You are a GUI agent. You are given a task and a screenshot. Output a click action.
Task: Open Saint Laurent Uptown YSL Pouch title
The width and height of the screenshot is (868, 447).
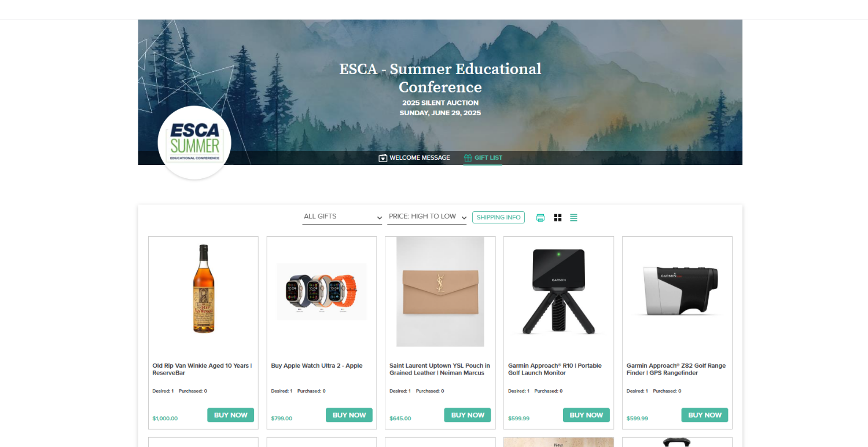440,369
